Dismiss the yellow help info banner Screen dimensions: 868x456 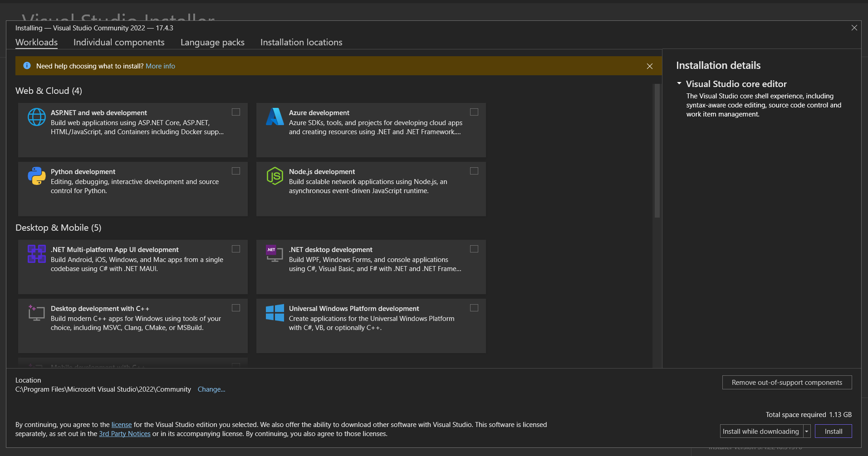click(x=650, y=66)
